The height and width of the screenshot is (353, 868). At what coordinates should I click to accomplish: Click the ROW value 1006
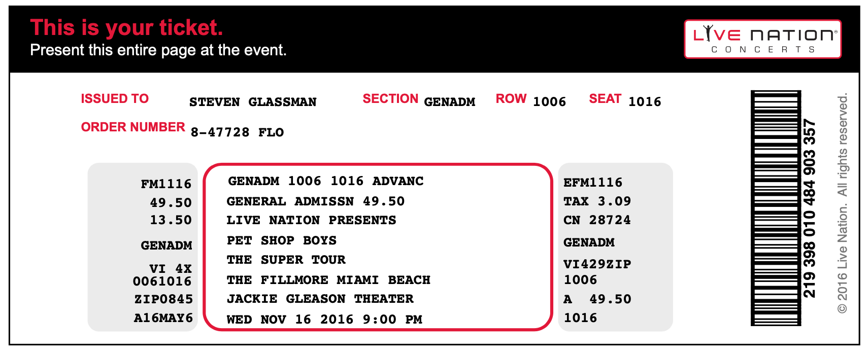(x=549, y=102)
